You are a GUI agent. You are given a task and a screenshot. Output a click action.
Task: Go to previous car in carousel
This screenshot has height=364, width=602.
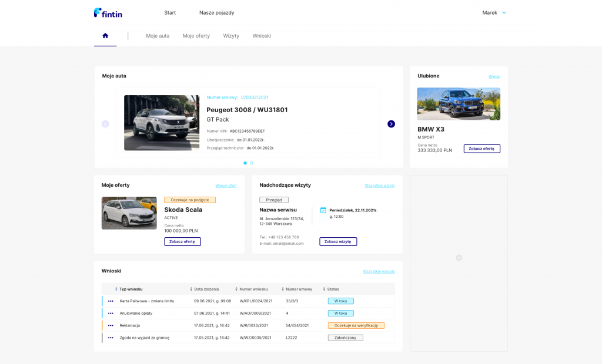(x=105, y=124)
